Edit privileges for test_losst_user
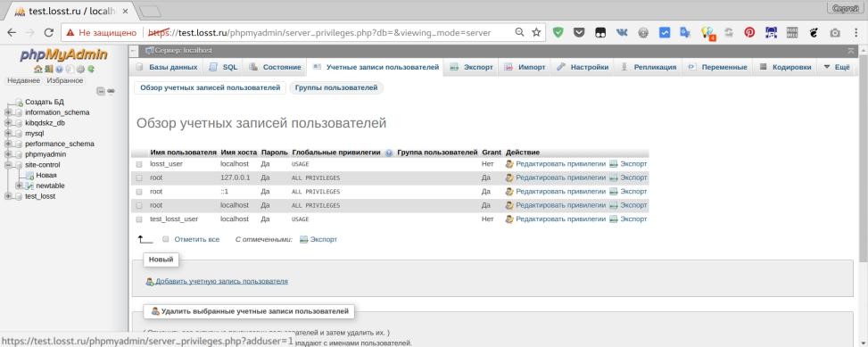The width and height of the screenshot is (868, 347). point(556,219)
